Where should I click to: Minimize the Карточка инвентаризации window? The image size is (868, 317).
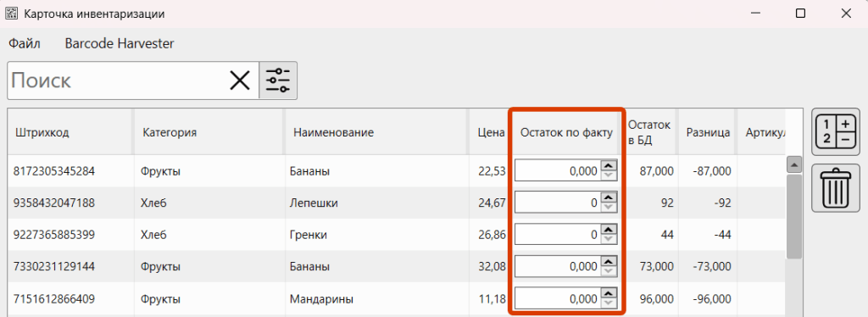coord(755,14)
